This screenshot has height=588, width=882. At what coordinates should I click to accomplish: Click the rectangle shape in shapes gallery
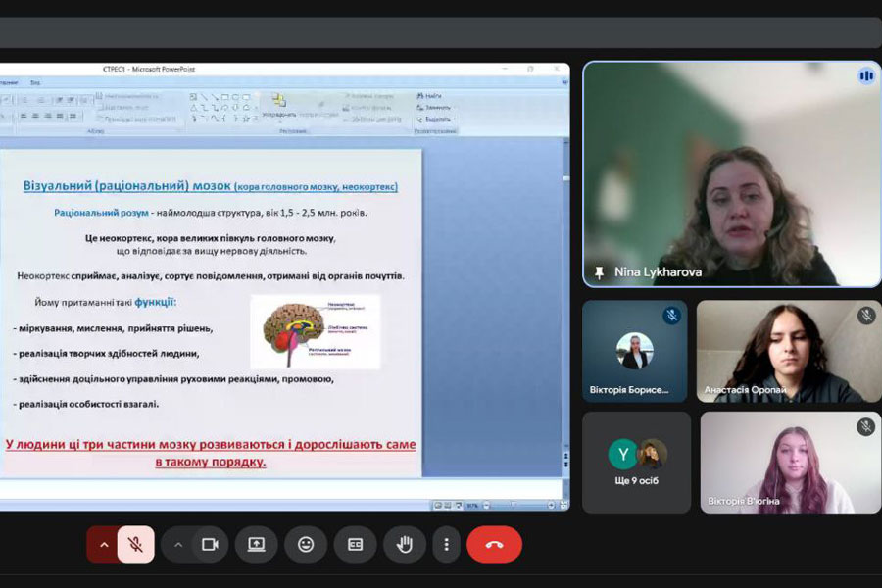coord(224,97)
